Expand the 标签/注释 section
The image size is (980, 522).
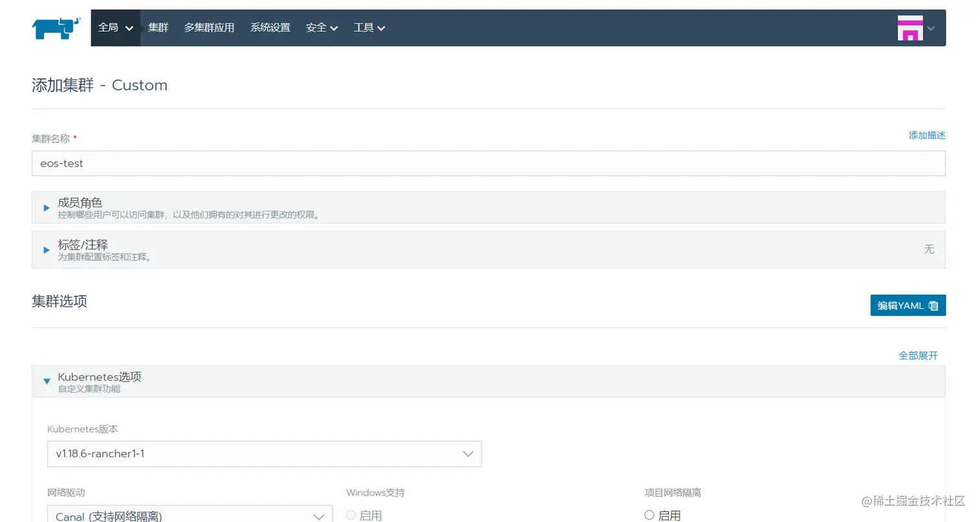click(489, 249)
